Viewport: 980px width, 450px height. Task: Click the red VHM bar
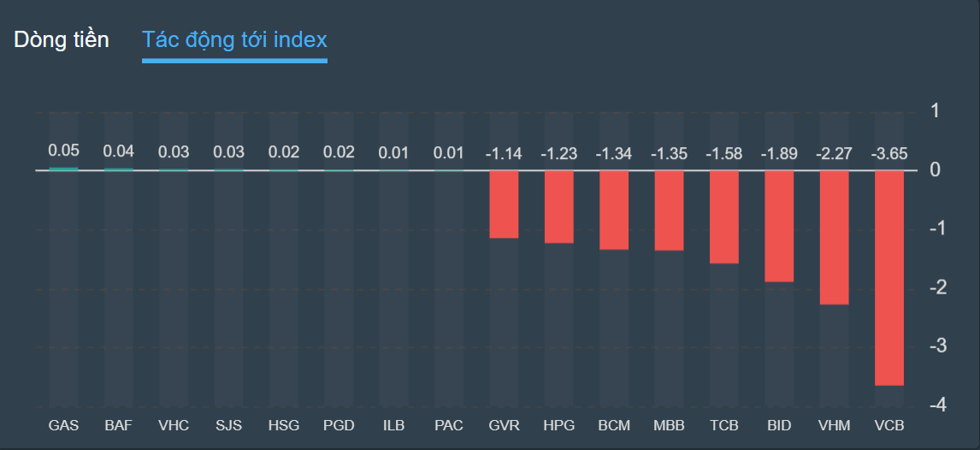click(834, 237)
